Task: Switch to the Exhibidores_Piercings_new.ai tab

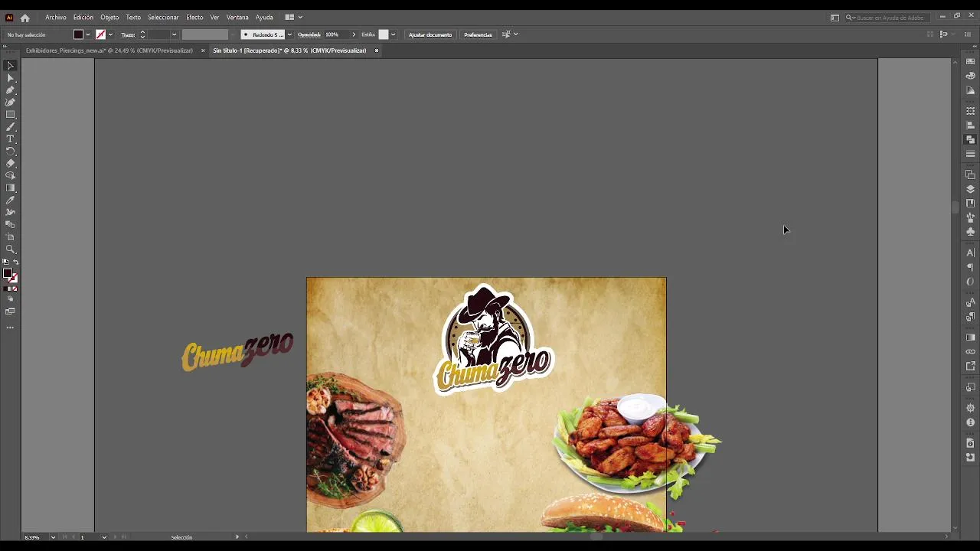Action: 109,51
